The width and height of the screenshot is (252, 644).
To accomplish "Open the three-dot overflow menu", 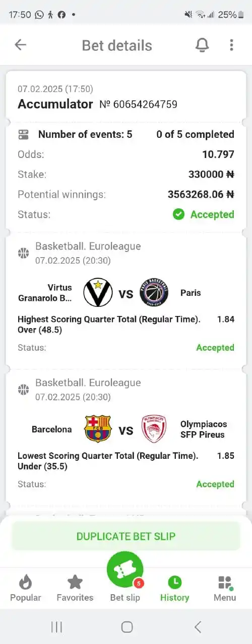I will [x=231, y=45].
